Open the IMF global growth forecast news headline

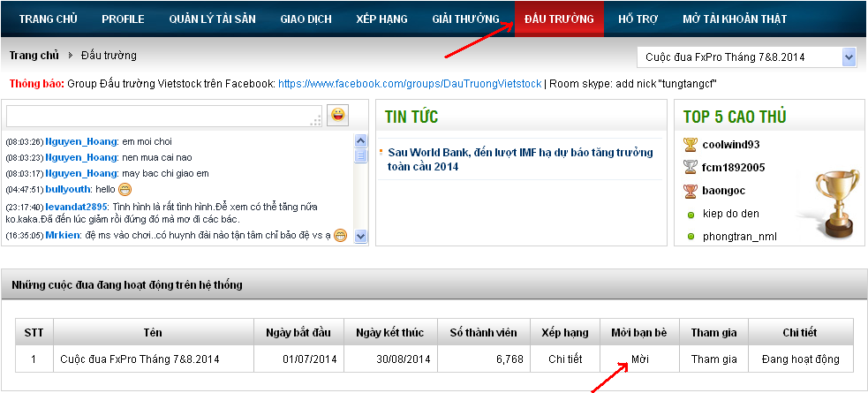[x=520, y=160]
